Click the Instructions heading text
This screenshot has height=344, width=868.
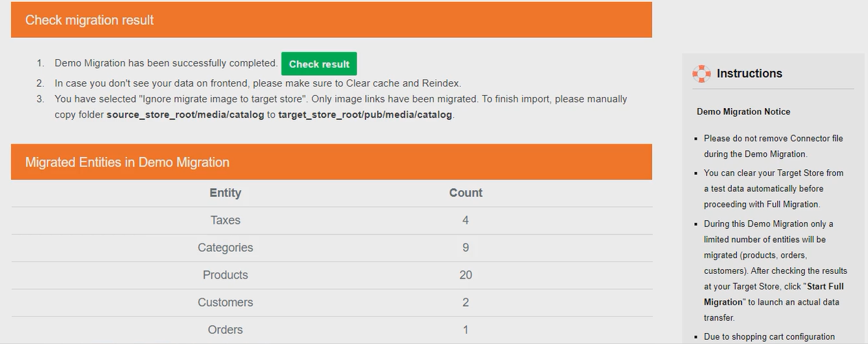750,74
